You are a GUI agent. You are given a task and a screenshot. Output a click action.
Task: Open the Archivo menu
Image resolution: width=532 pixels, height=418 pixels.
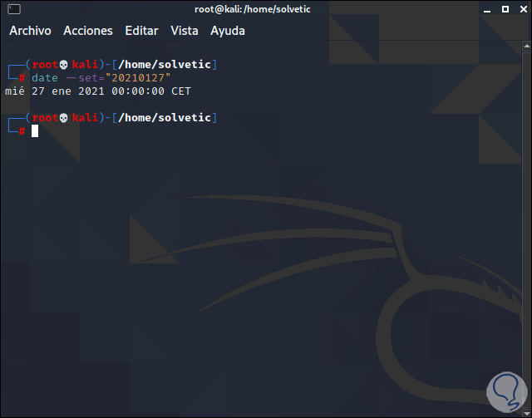point(30,31)
